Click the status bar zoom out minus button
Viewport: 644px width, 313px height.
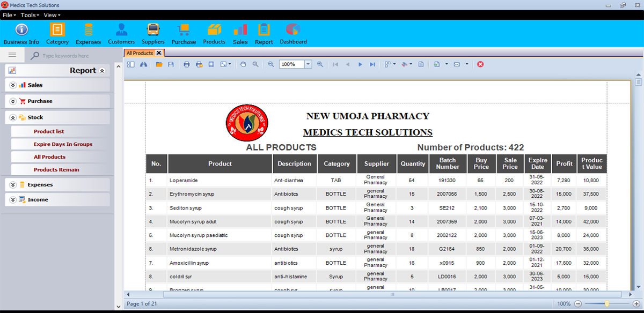(577, 304)
